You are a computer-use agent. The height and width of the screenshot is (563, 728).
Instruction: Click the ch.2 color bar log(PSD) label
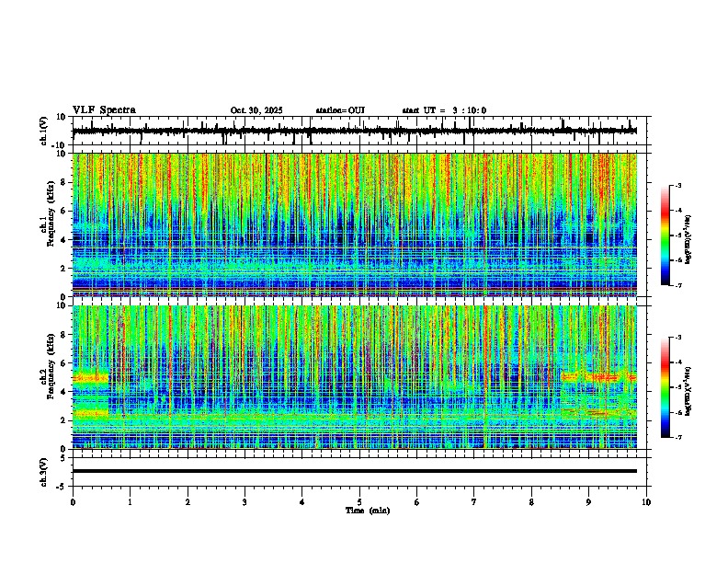[x=688, y=391]
